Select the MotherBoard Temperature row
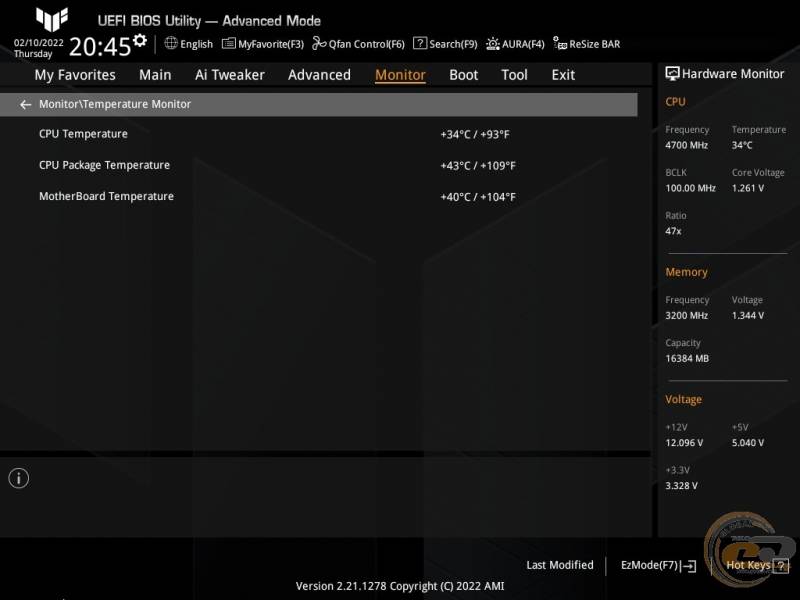Screen dimensions: 800x600 [318, 196]
